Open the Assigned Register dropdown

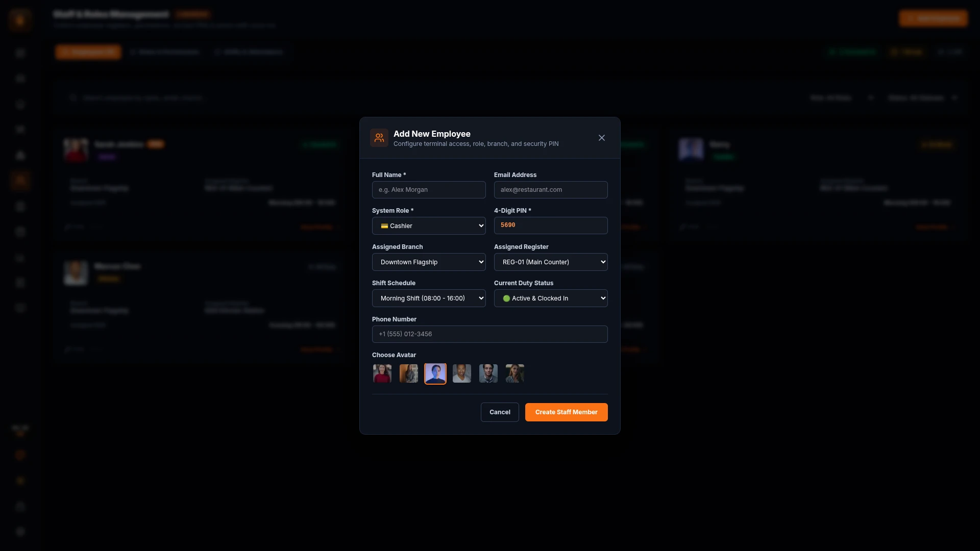click(551, 262)
